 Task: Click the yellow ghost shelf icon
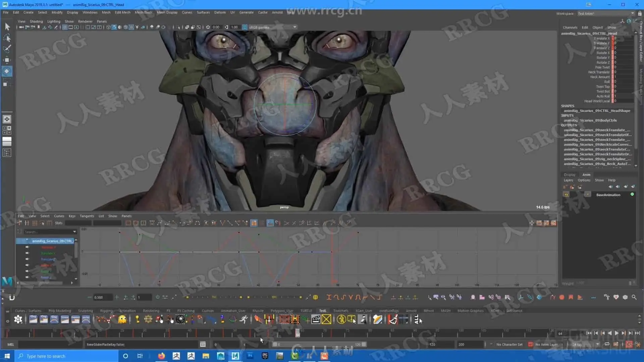click(122, 319)
